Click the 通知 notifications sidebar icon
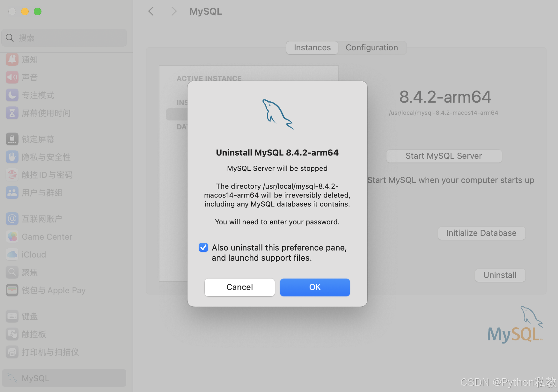This screenshot has width=558, height=392. click(12, 60)
